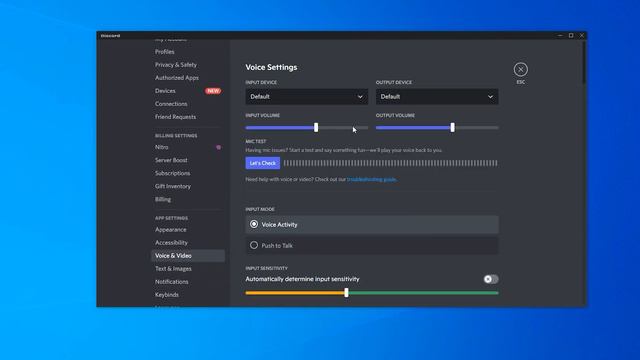Click the Input Sensitivity label
This screenshot has width=640, height=360.
coord(267,268)
